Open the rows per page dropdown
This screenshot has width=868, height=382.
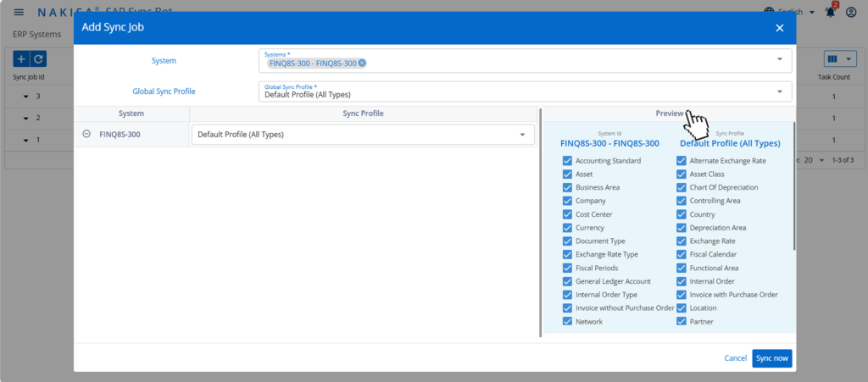coord(821,160)
